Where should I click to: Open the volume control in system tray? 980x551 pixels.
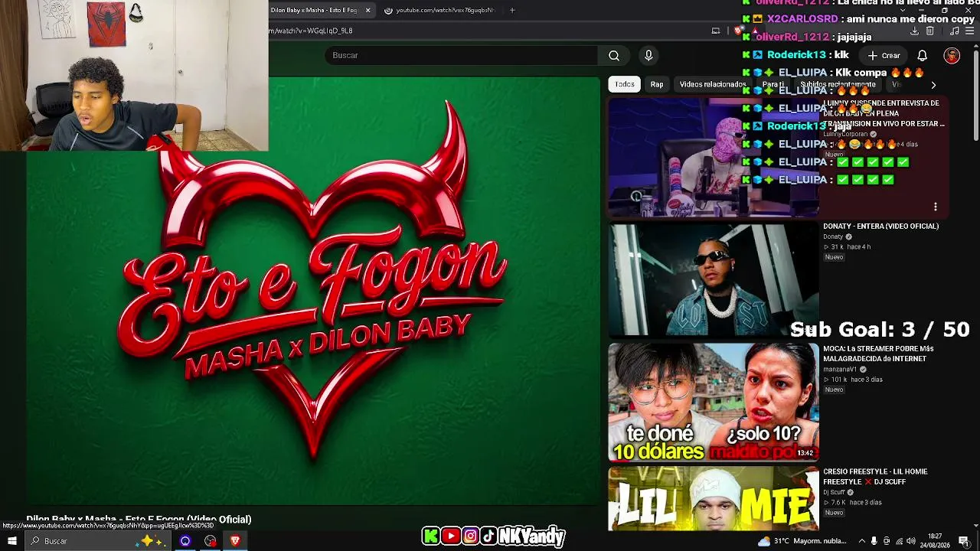coord(911,541)
